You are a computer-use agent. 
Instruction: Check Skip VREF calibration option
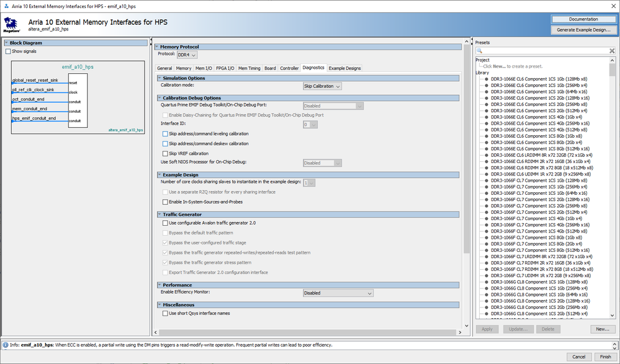coord(165,153)
